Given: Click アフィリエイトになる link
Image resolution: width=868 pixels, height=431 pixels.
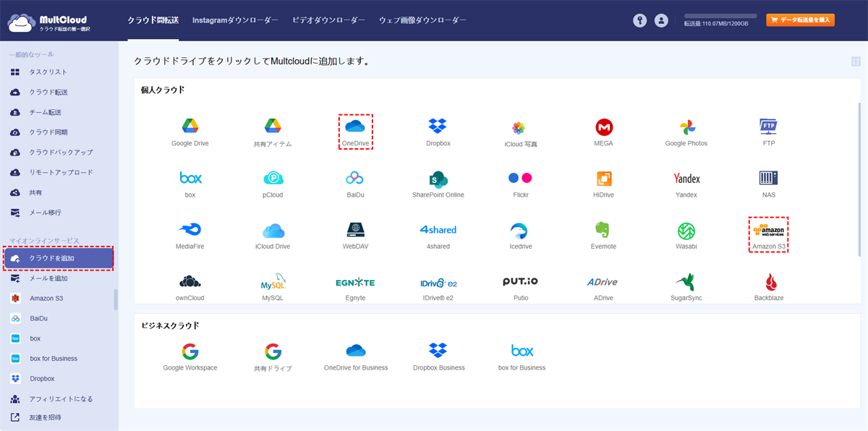Looking at the screenshot, I should [x=59, y=399].
